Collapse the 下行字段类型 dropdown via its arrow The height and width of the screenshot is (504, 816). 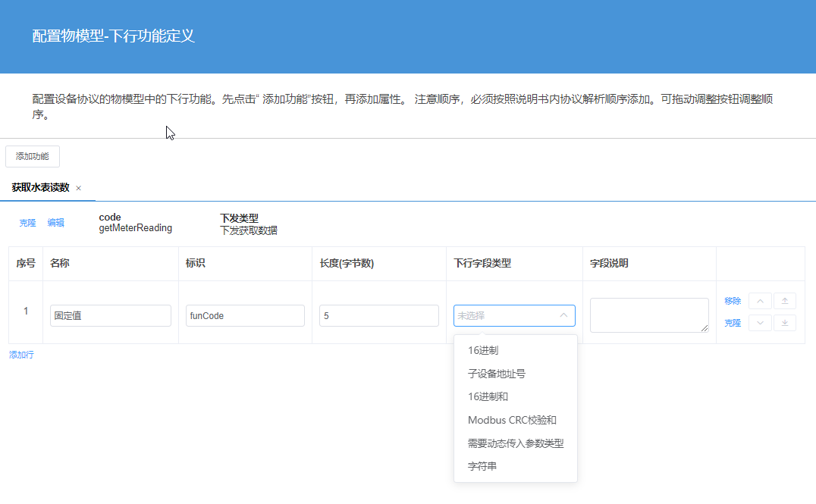tap(563, 315)
